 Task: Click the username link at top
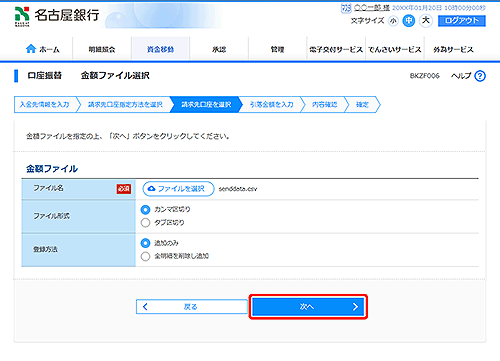372,8
